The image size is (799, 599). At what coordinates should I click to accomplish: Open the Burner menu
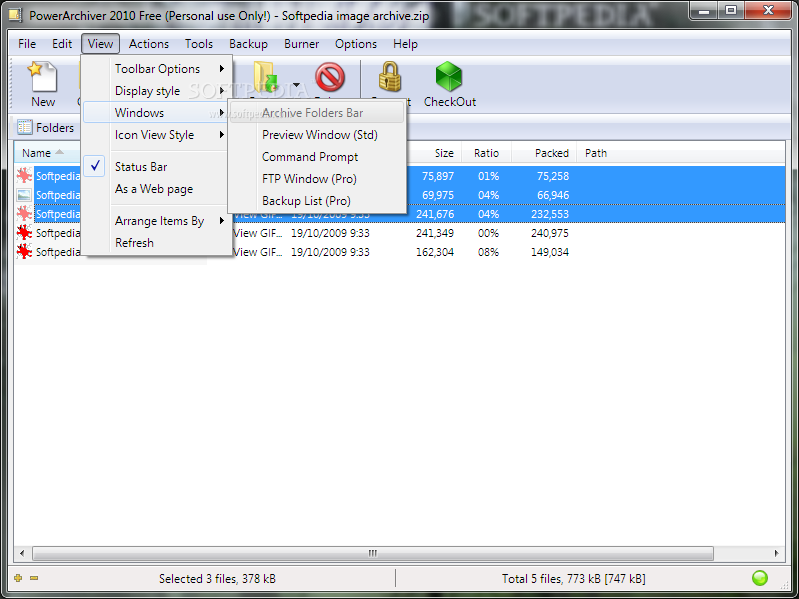tap(301, 44)
